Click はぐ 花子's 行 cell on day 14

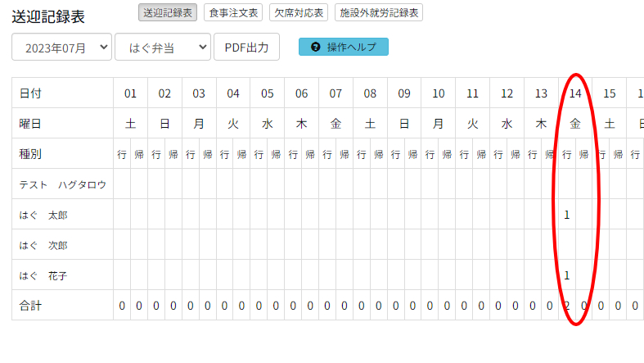tap(566, 275)
